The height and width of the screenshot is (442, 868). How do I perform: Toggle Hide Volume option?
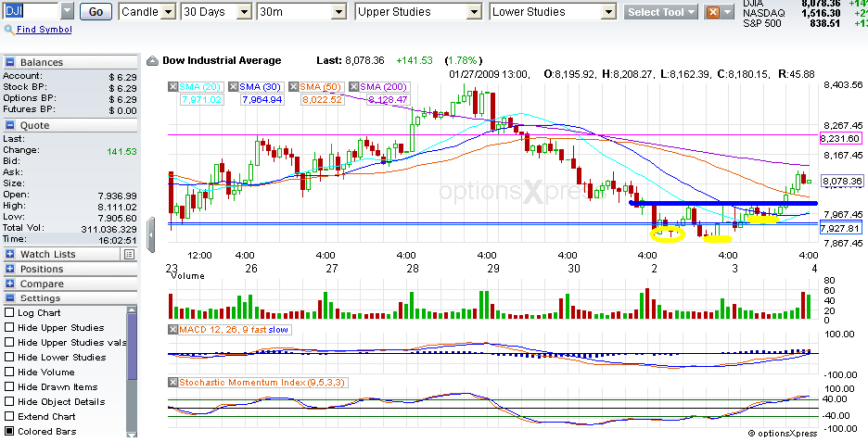point(9,373)
